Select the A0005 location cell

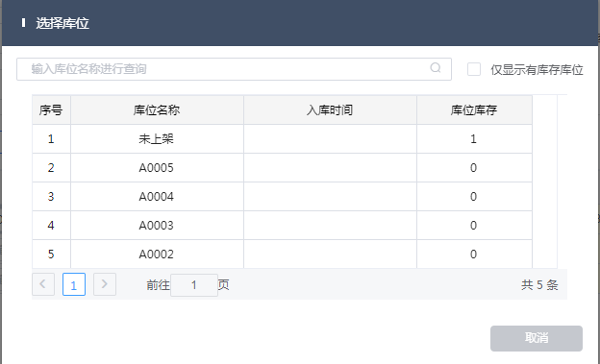click(x=157, y=167)
